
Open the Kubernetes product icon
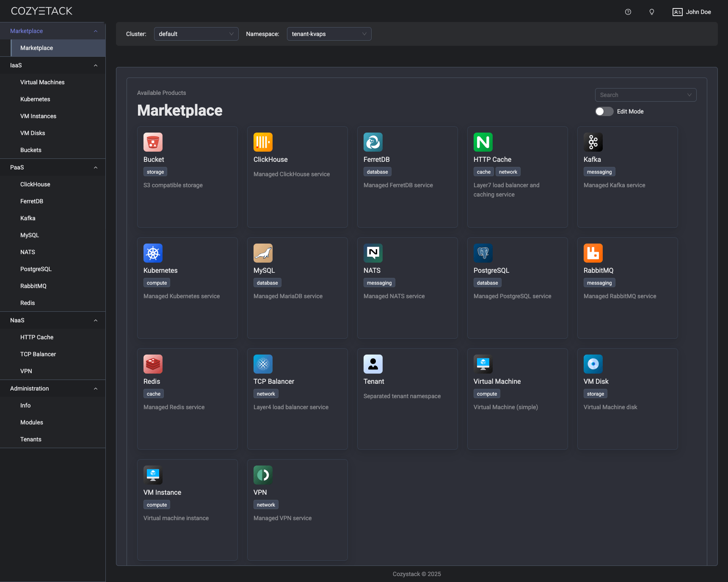click(x=153, y=253)
